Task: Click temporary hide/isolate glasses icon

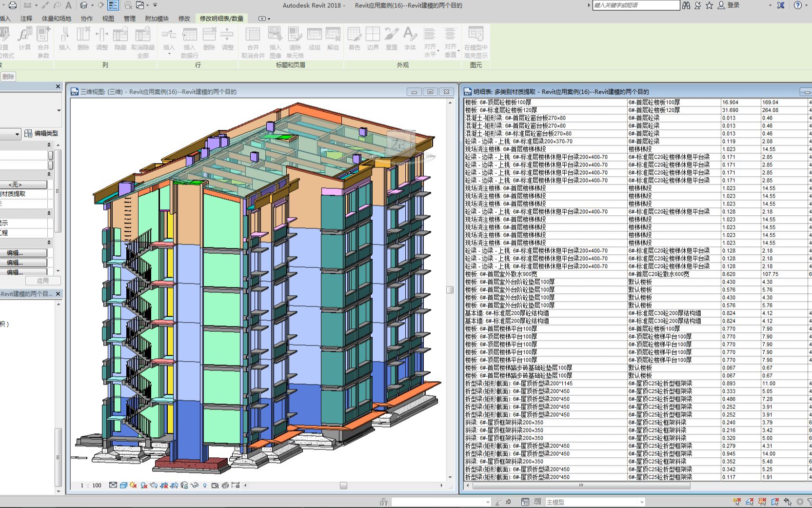Action: [x=195, y=485]
